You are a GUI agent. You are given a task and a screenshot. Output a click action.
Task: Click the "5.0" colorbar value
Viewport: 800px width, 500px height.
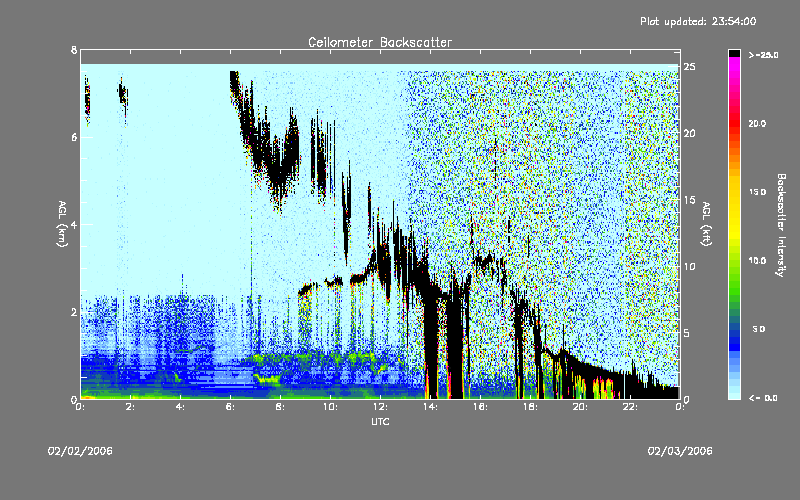click(x=759, y=329)
